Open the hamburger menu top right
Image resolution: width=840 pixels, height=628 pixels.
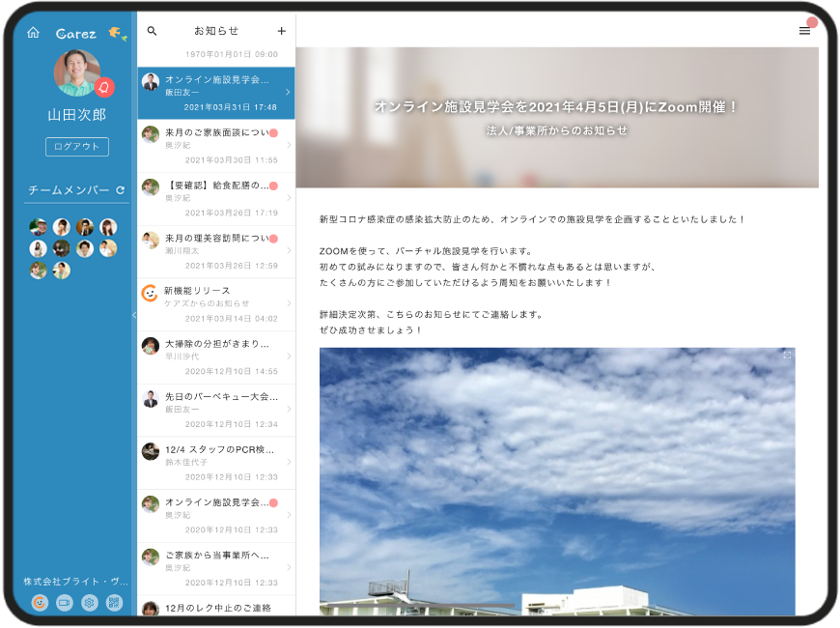pos(804,30)
